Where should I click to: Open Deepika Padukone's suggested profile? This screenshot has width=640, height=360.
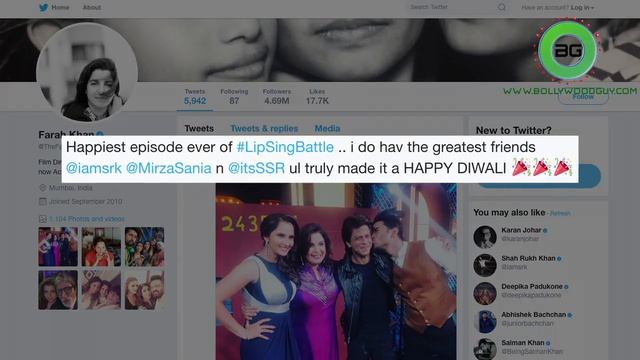pyautogui.click(x=532, y=286)
